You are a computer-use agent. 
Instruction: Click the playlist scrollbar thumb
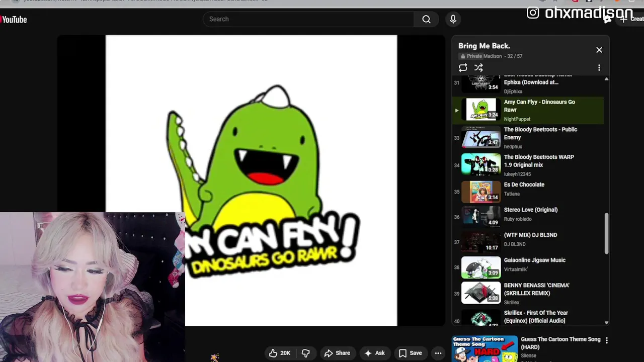[606, 234]
